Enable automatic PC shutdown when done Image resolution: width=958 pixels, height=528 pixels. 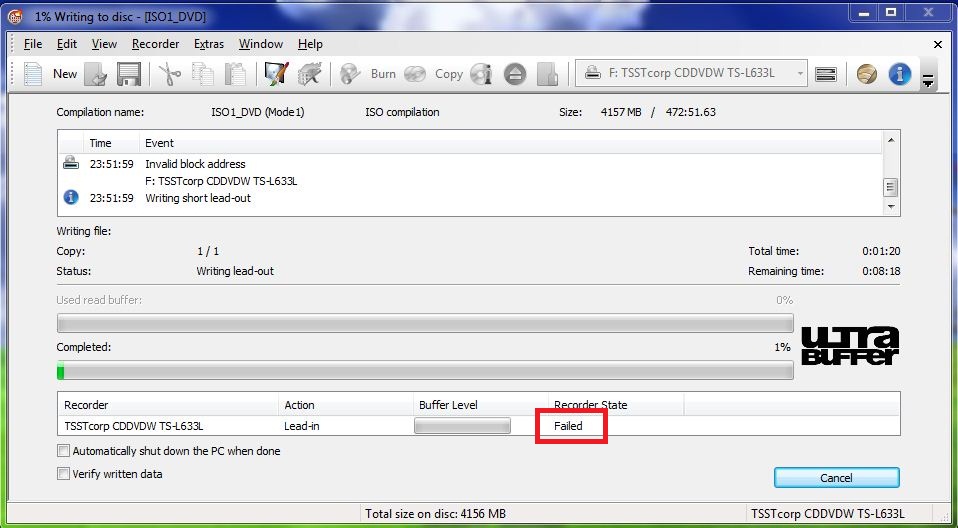(64, 451)
